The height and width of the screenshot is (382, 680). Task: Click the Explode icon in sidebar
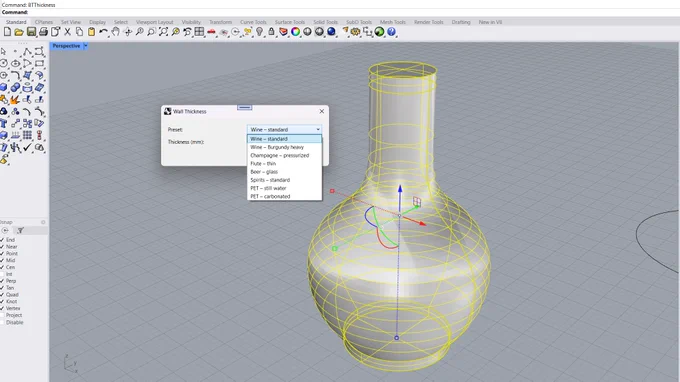15,100
